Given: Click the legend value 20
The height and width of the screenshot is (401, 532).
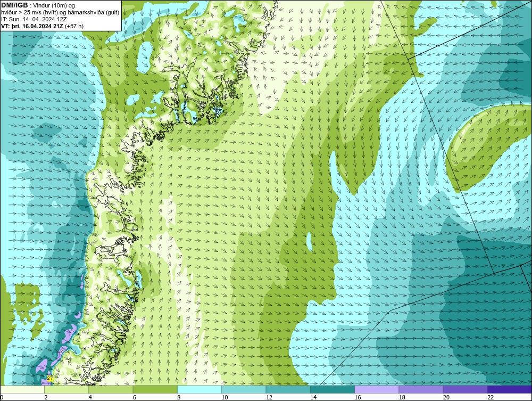Looking at the screenshot, I should coord(446,397).
